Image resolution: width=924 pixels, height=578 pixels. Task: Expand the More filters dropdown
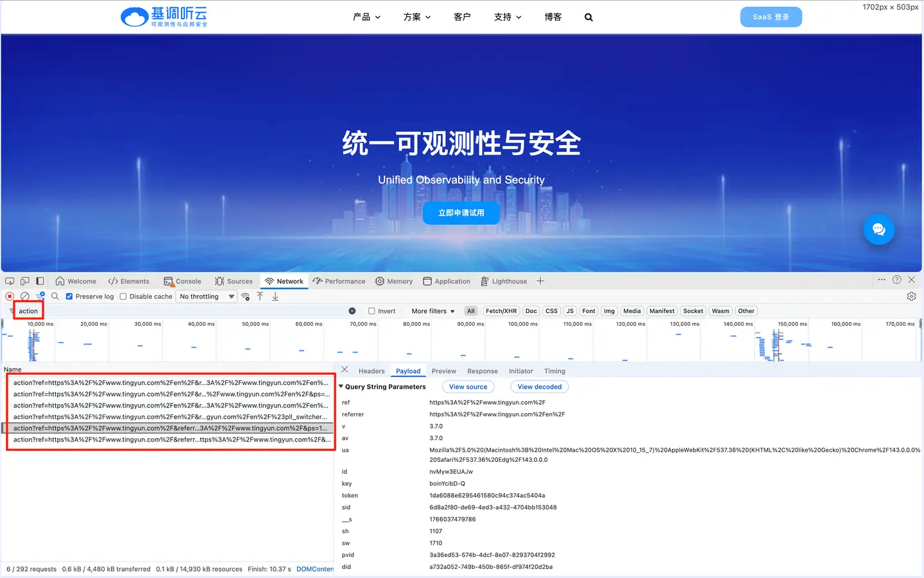click(x=432, y=311)
